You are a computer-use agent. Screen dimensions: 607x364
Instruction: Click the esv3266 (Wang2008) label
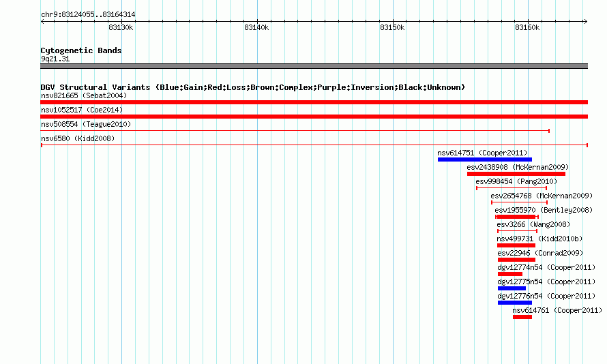coord(533,224)
